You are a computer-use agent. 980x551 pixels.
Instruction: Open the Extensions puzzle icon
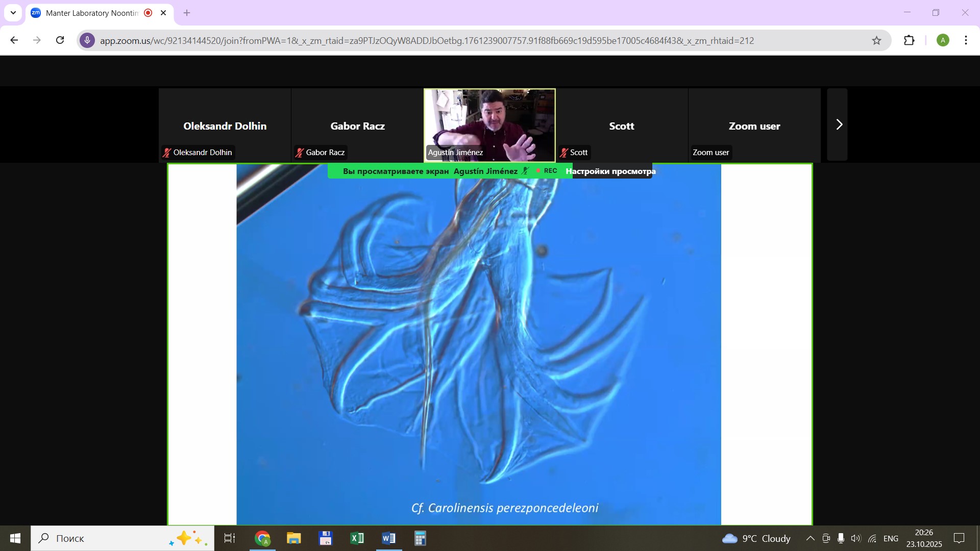click(x=909, y=40)
